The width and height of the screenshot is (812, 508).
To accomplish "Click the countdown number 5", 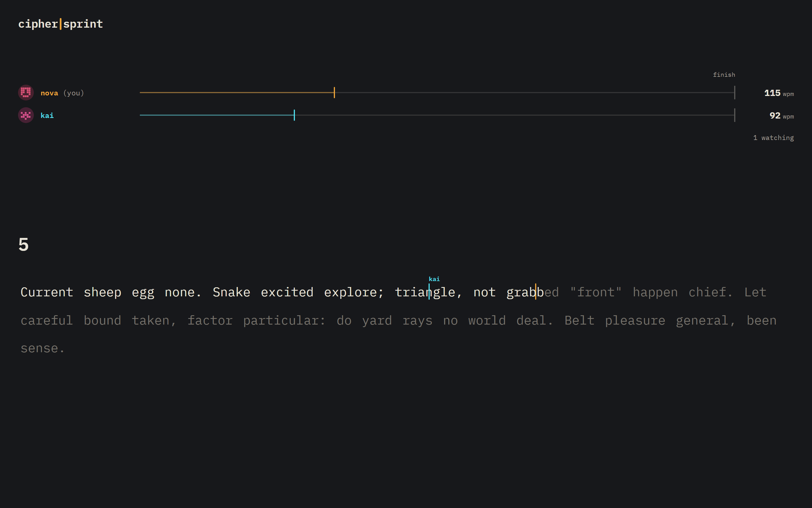I will coord(23,244).
